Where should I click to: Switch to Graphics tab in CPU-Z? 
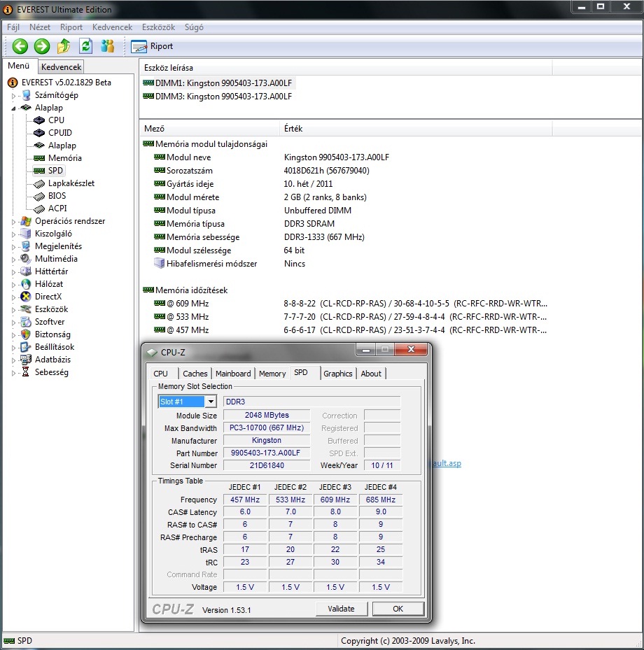pyautogui.click(x=338, y=374)
